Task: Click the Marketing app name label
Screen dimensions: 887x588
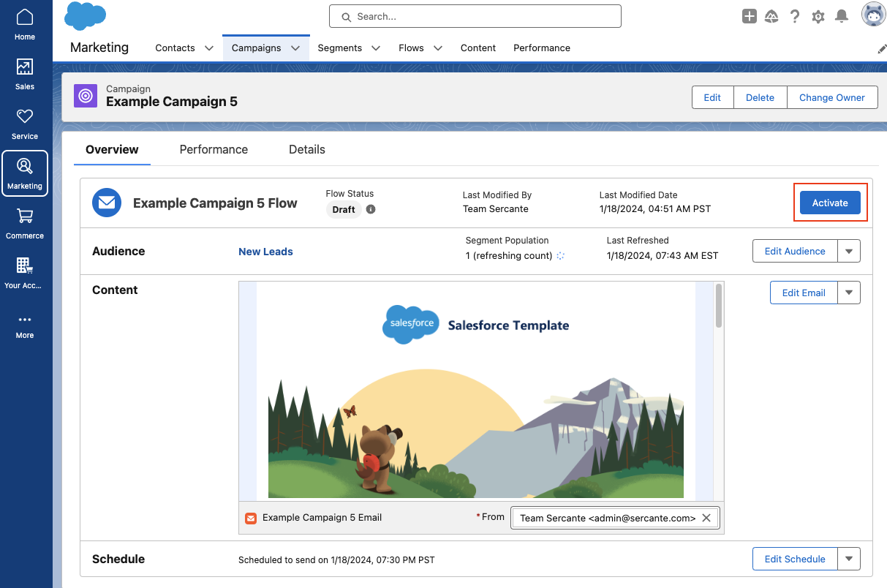Action: coord(99,48)
